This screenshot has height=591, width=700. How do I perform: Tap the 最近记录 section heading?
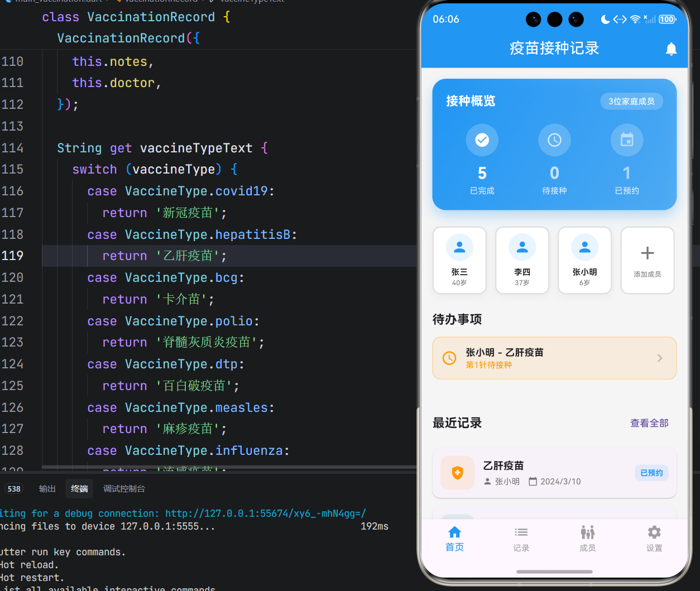coord(457,422)
